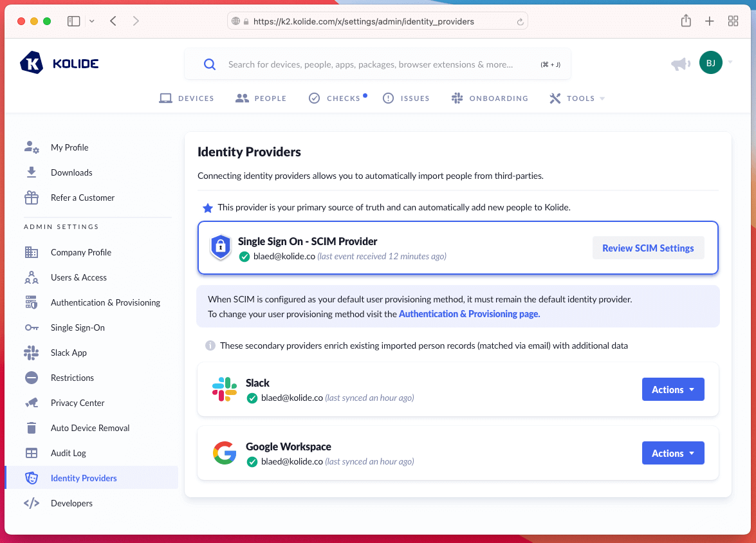Click the Onboarding icon
Screen dimensions: 756x543
pos(457,98)
